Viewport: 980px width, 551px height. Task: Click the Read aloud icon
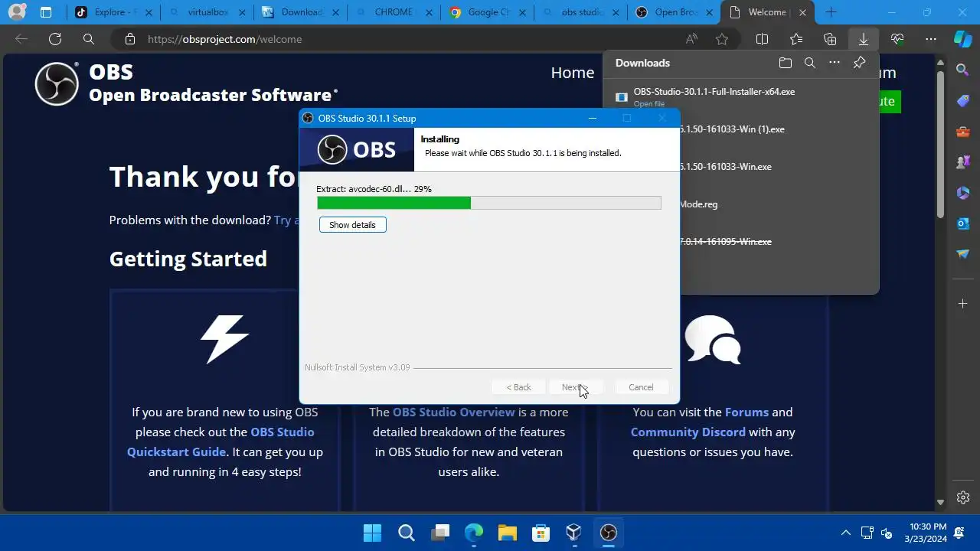coord(691,39)
